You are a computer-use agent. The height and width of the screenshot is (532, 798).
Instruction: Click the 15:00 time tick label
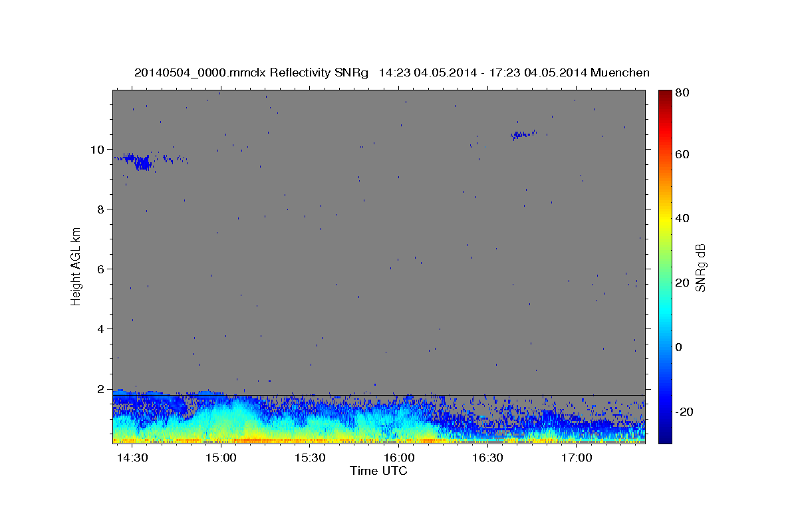(x=221, y=458)
